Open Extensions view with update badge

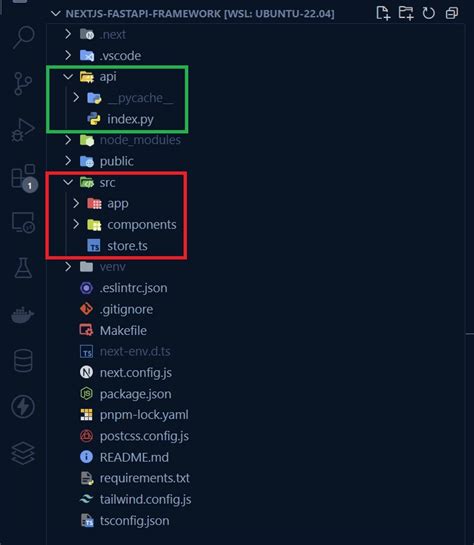[24, 177]
